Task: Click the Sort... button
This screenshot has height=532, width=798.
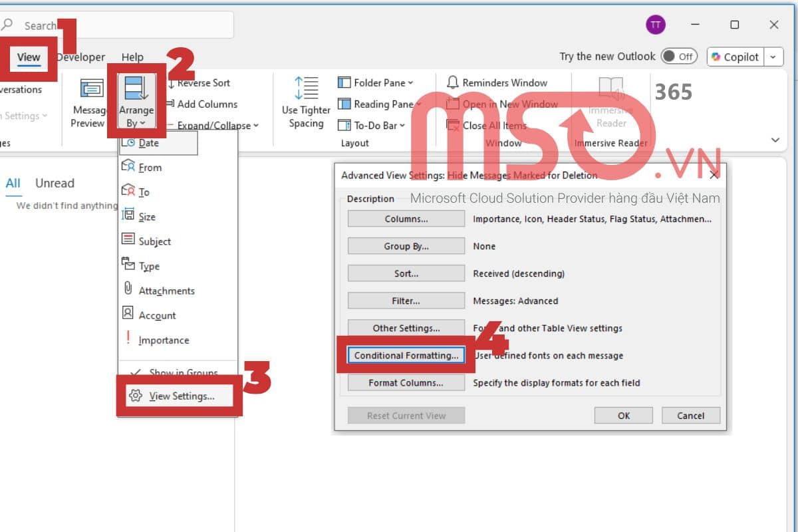Action: click(406, 273)
